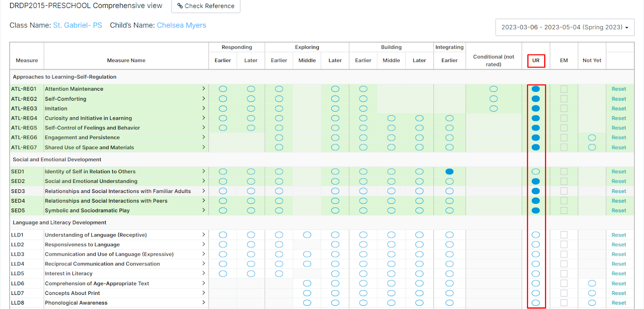Check the EM box for LLD4
The image size is (644, 309).
564,264
